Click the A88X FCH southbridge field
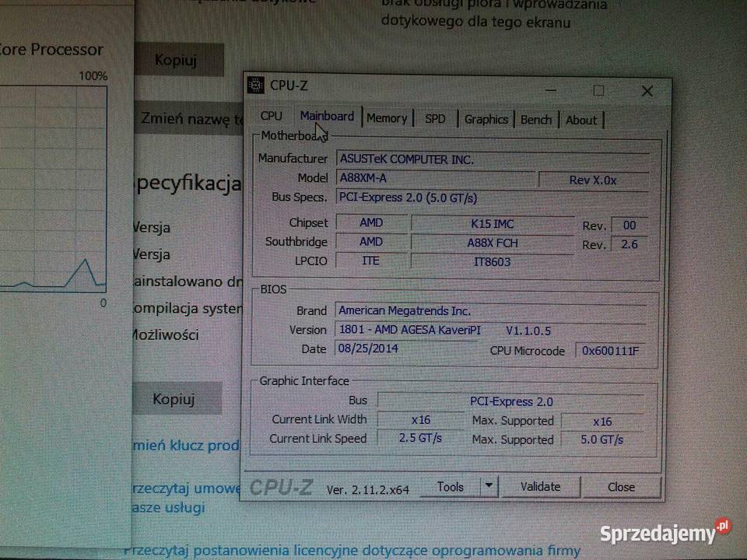The height and width of the screenshot is (560, 747). tap(492, 243)
